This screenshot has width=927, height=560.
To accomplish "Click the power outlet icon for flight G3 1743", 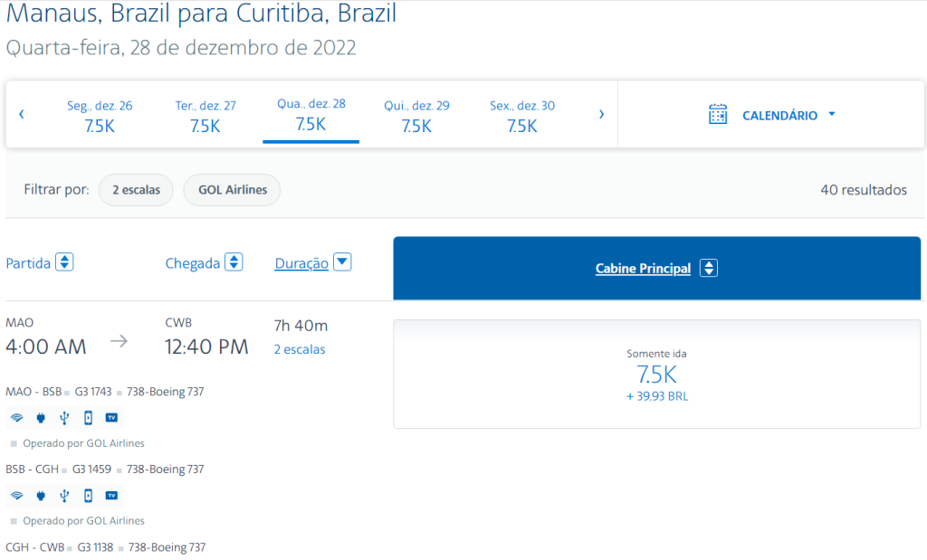I will point(41,418).
